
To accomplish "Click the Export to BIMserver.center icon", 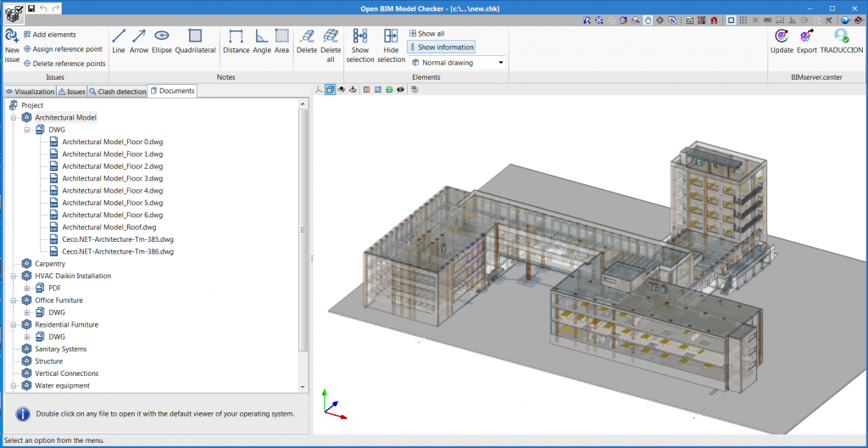I will [806, 41].
